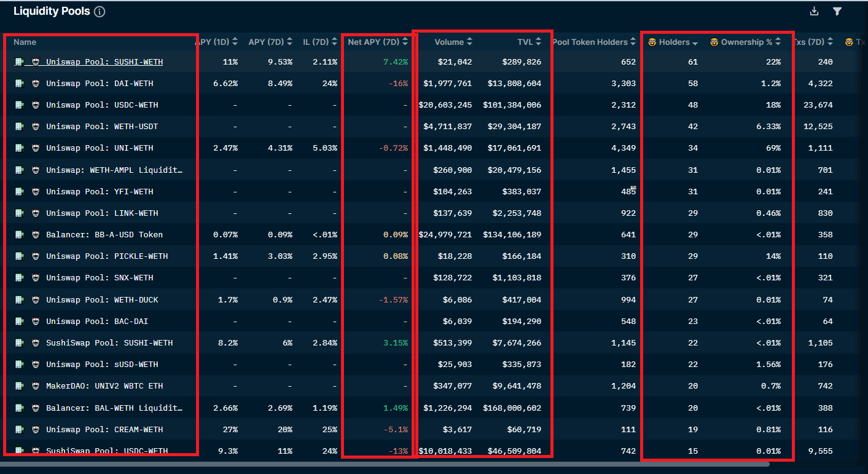Click the 12,525 transactions cell
868x474 pixels.
(818, 127)
